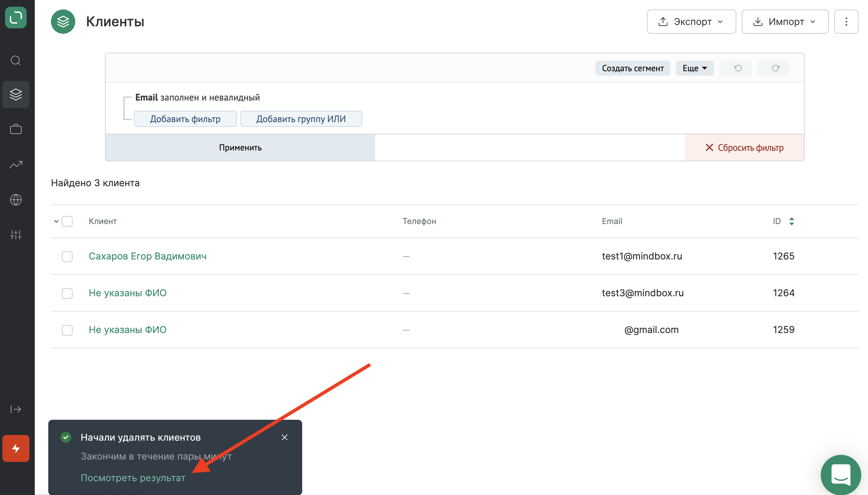Click the red lightning bolt button
Viewport: 868px width, 495px height.
(16, 448)
